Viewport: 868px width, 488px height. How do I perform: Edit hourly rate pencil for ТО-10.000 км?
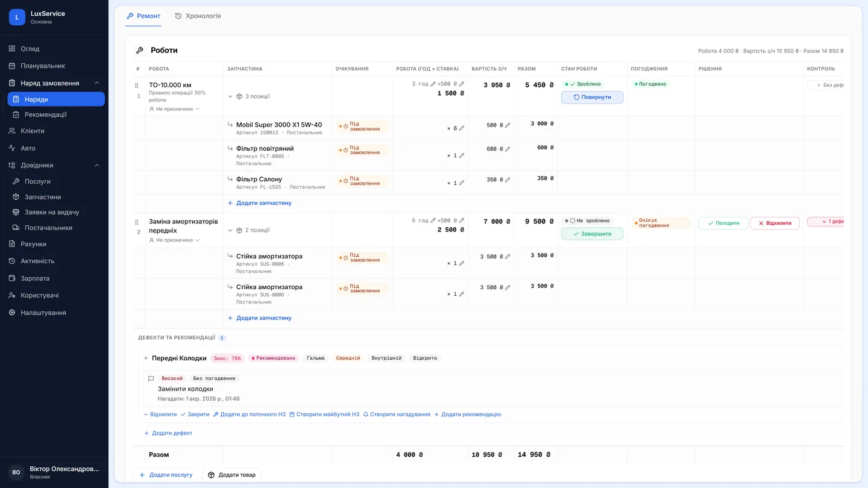tap(462, 84)
